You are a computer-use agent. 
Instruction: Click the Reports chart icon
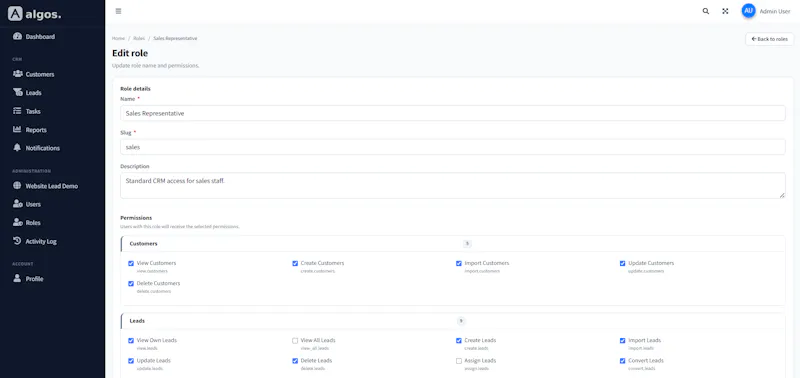click(x=17, y=130)
